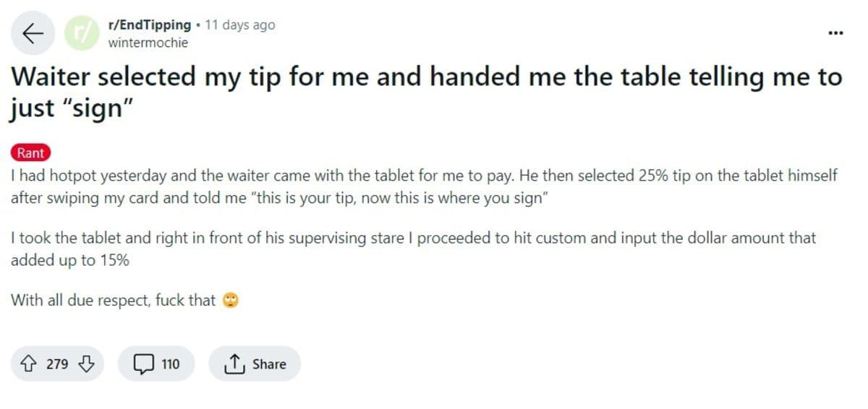Screen dimensions: 868x409
Task: Open wintermochie's user profile
Action: 148,43
